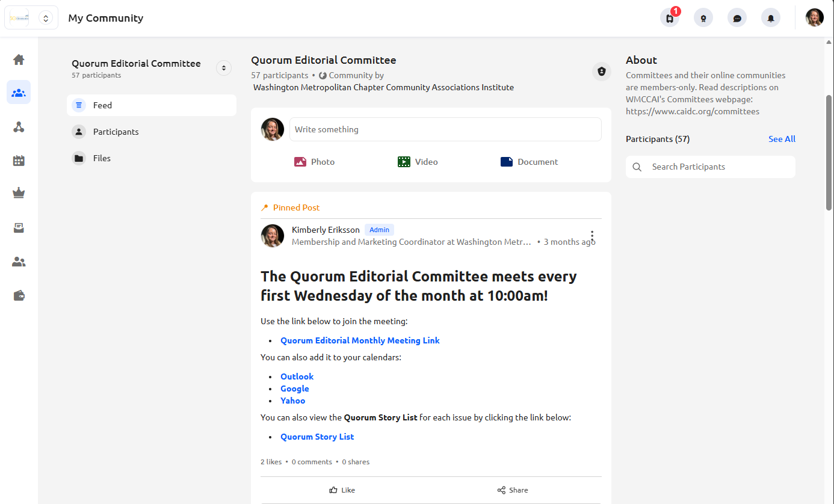Click the Pinned Post label
Screen dimensions: 834x504
point(297,207)
